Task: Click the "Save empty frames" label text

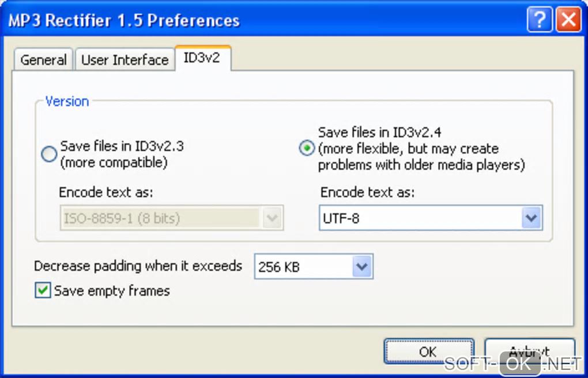Action: [112, 291]
